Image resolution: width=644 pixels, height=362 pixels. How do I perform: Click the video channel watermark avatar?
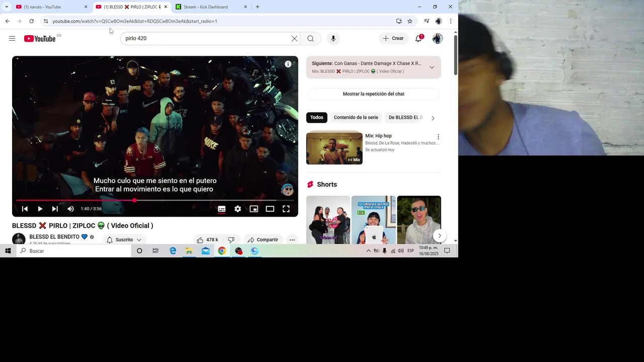[287, 190]
